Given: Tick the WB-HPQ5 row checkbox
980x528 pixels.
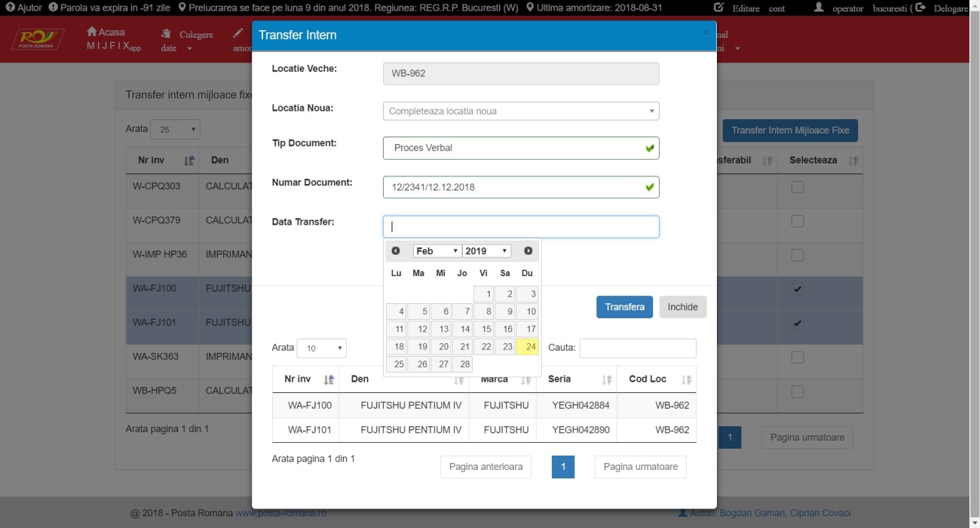Looking at the screenshot, I should pyautogui.click(x=798, y=391).
